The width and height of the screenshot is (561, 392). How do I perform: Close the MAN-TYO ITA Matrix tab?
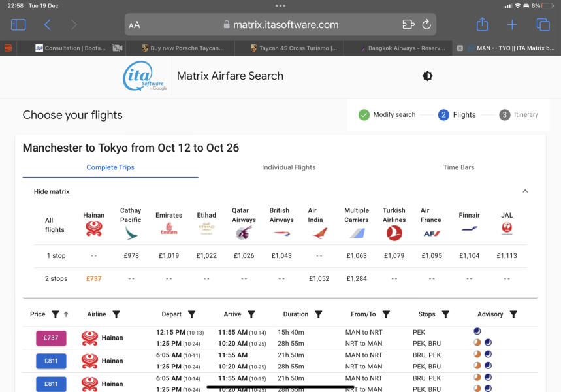click(460, 48)
